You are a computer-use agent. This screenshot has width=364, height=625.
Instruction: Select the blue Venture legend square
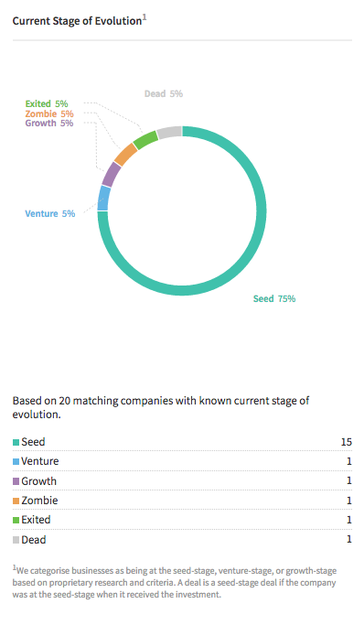point(16,461)
